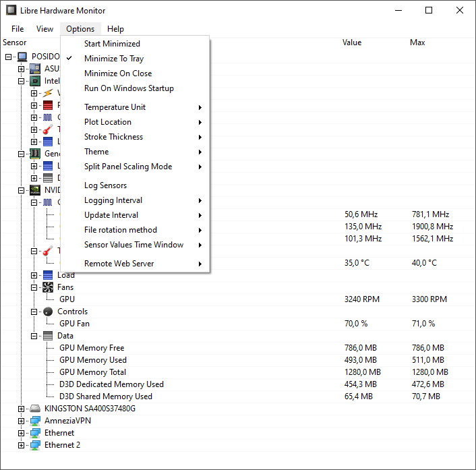476x470 pixels.
Task: Click the Libre Hardware Monitor title bar icon
Action: click(11, 10)
